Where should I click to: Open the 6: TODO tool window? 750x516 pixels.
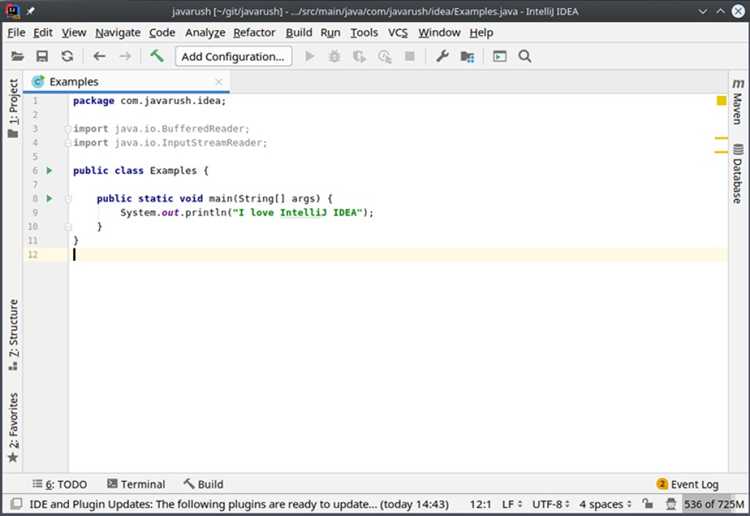(60, 484)
